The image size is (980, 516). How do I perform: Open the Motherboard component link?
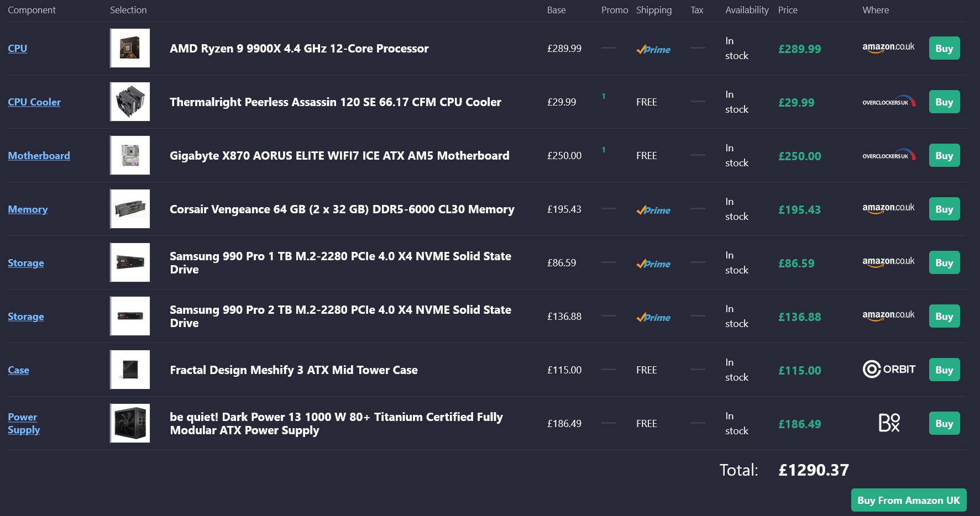39,155
